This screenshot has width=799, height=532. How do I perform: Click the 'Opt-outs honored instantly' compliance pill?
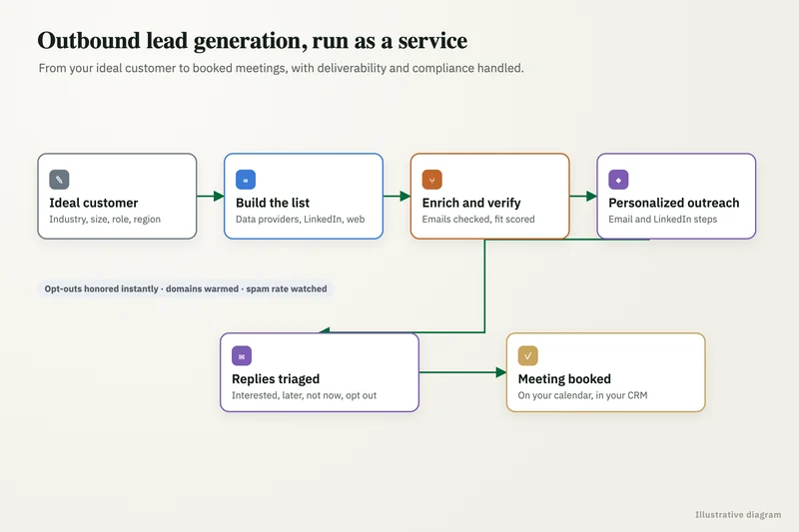pyautogui.click(x=186, y=288)
